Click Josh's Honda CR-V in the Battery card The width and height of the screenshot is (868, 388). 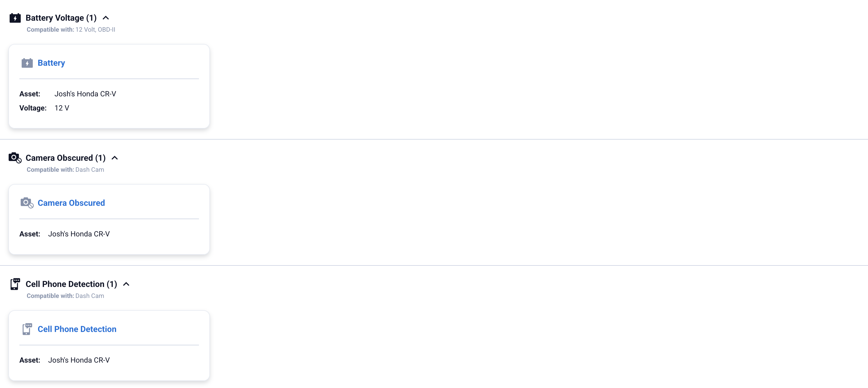[x=85, y=94]
